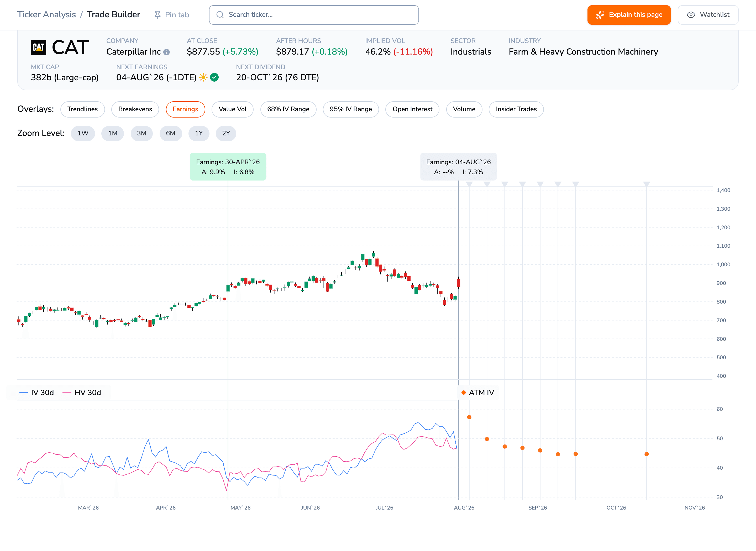The image size is (756, 551).
Task: Click the CAT ticker symbol heading
Action: (70, 47)
